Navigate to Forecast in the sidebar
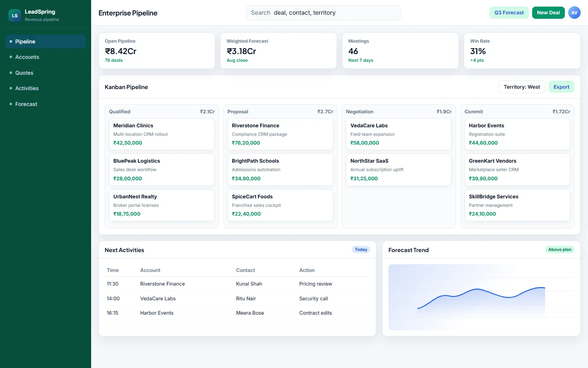Viewport: 588px width, 368px height. pos(46,104)
